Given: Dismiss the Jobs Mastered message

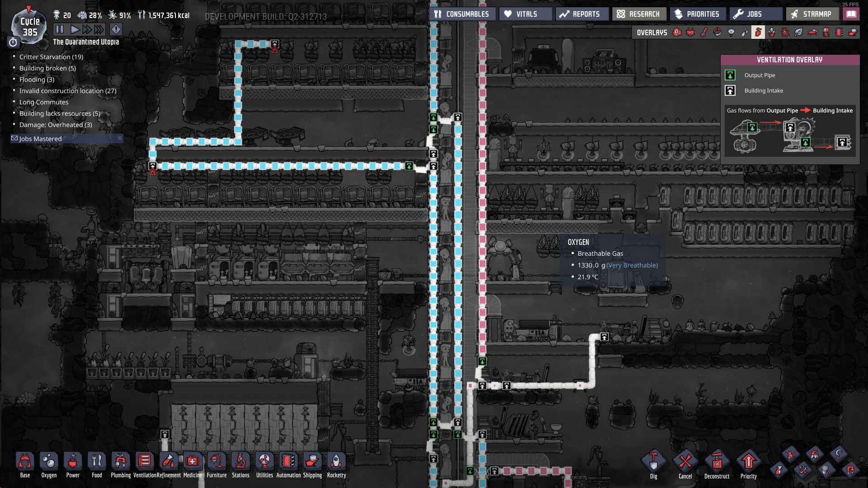Looking at the screenshot, I should [x=120, y=138].
